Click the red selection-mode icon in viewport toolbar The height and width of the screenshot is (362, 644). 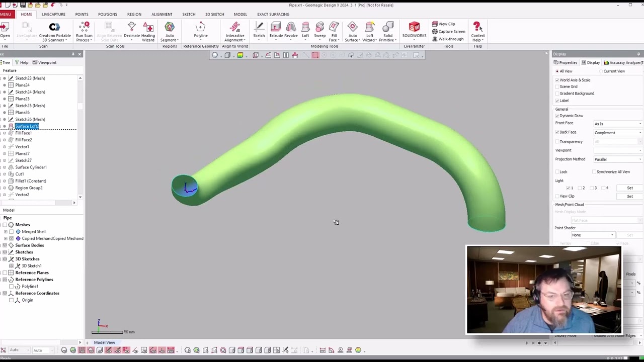315,55
